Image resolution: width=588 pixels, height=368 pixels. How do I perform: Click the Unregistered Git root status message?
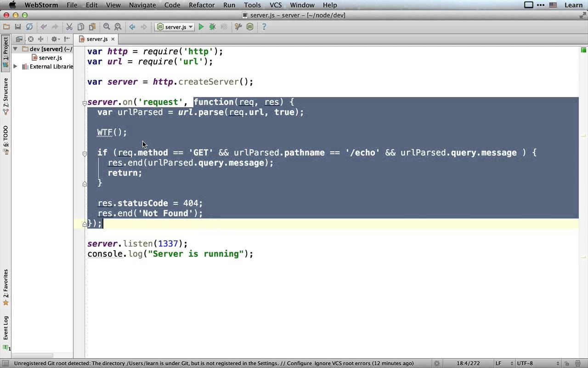pyautogui.click(x=214, y=363)
